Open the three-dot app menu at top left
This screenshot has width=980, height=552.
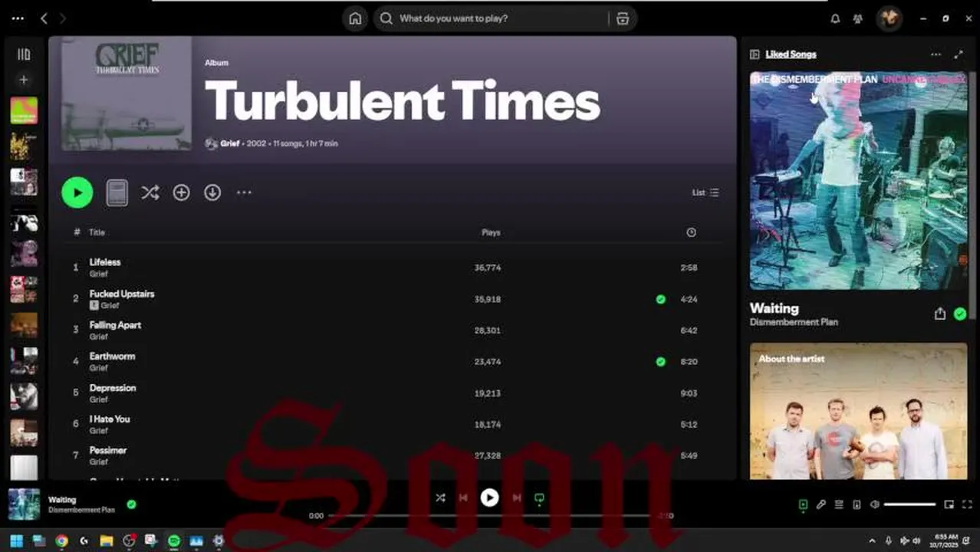click(17, 18)
